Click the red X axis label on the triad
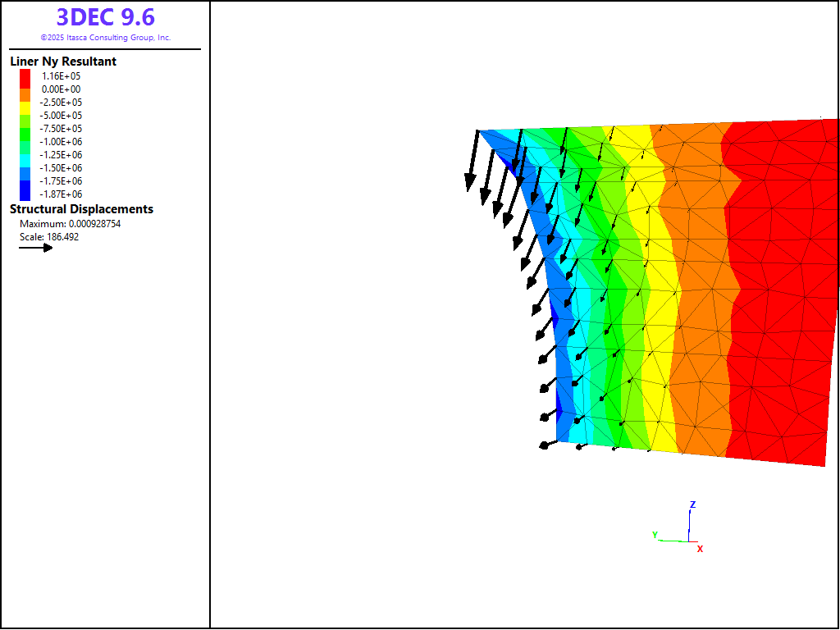Viewport: 840px width, 630px height. (700, 549)
